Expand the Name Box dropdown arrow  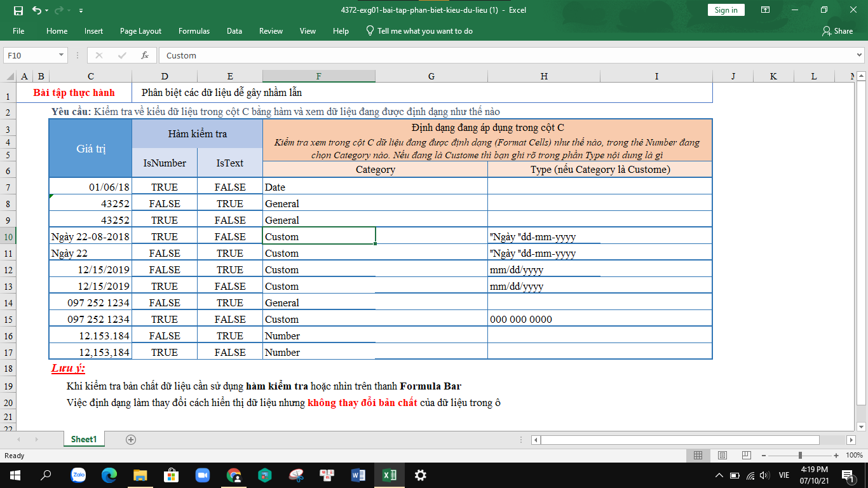[61, 55]
